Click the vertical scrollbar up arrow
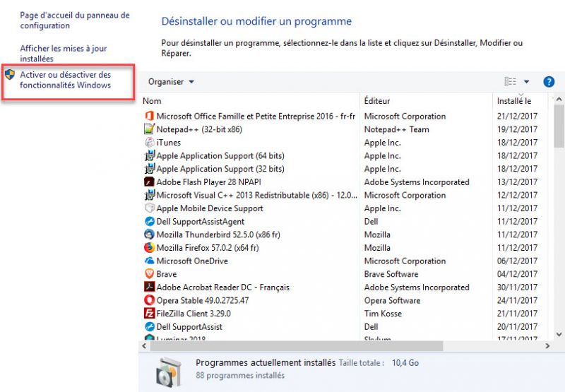Image resolution: width=565 pixels, height=392 pixels. [559, 99]
